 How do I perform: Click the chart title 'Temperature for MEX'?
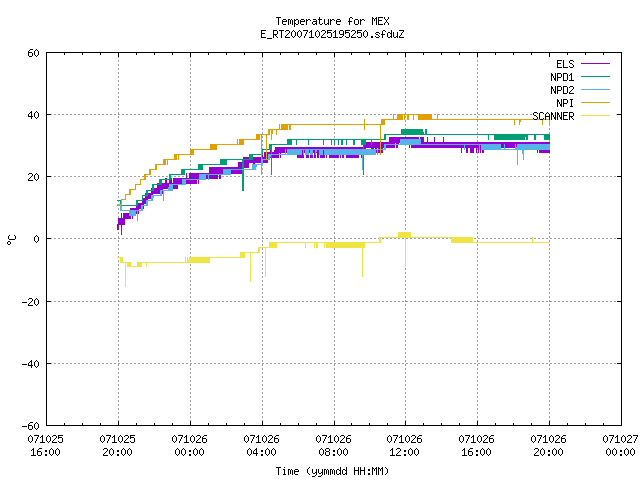tap(332, 21)
